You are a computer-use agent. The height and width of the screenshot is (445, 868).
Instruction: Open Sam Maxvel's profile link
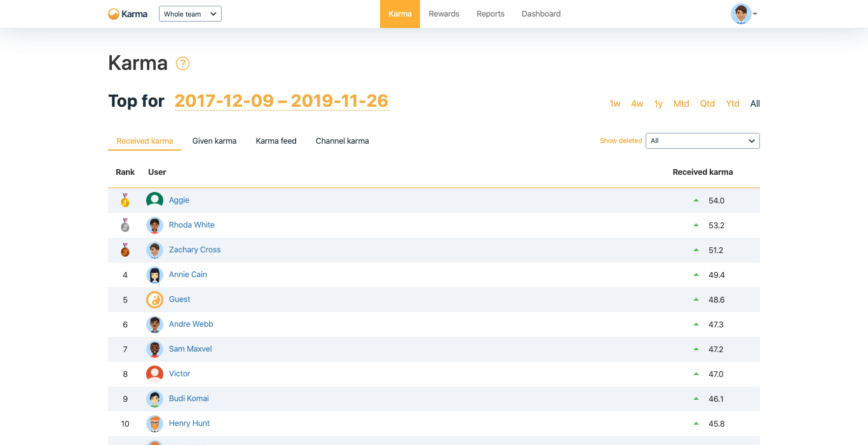191,349
